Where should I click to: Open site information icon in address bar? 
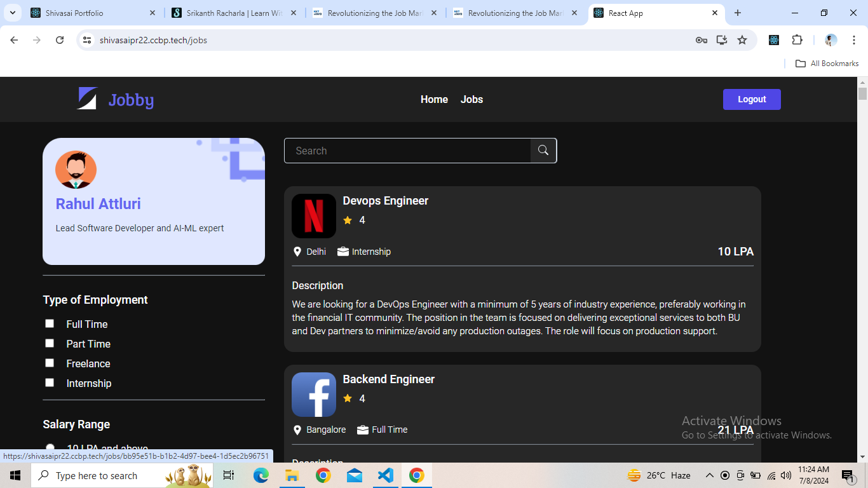coord(88,40)
